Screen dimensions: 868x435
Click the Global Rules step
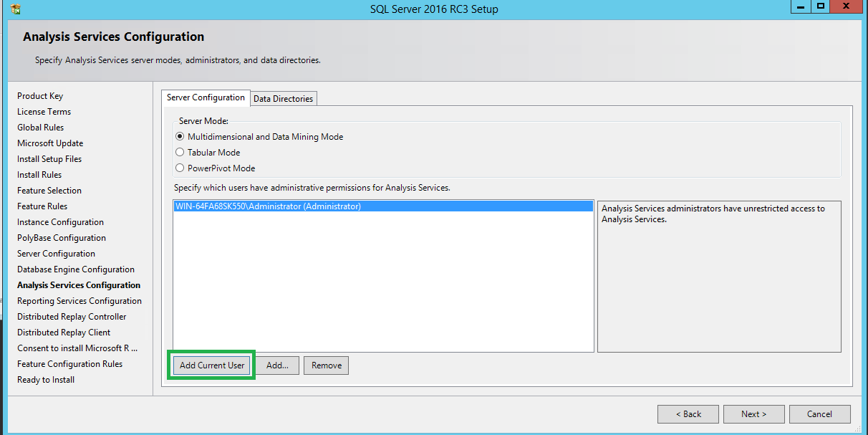pyautogui.click(x=40, y=128)
